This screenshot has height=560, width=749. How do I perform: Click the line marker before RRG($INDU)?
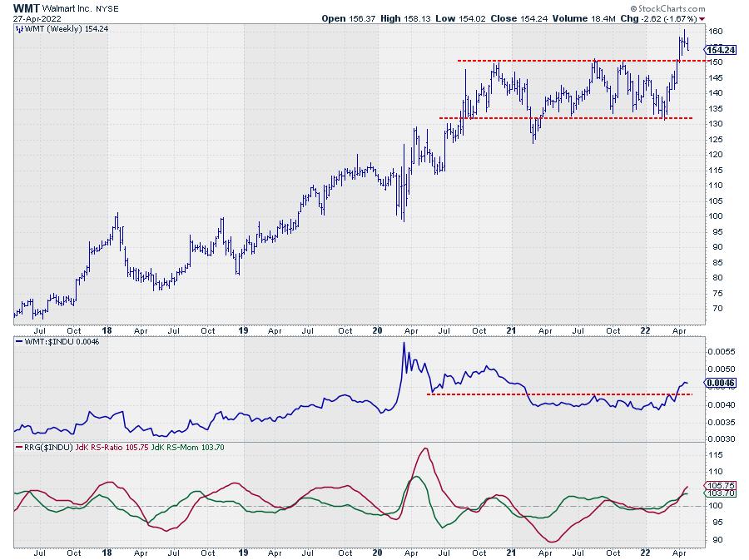click(x=19, y=447)
